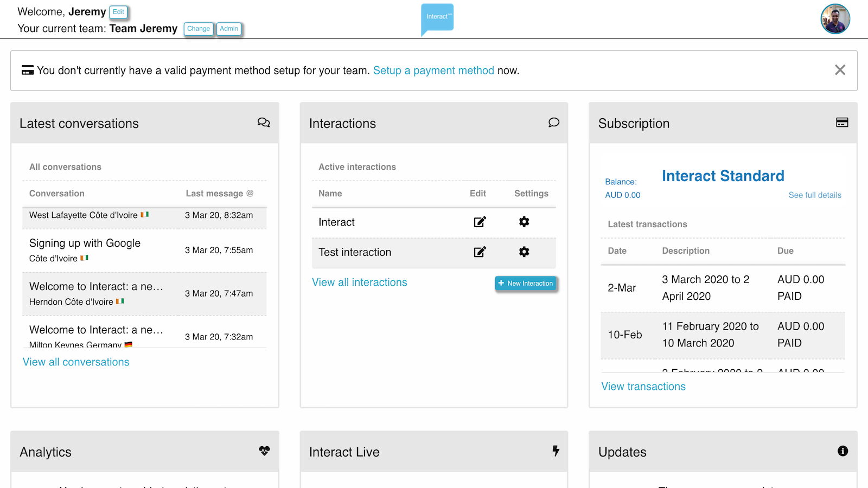
Task: Click the Analytics panel title
Action: (x=46, y=452)
